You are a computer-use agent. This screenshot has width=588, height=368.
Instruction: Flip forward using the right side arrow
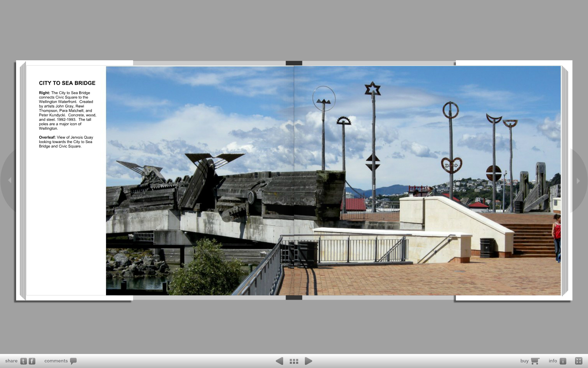pos(578,181)
